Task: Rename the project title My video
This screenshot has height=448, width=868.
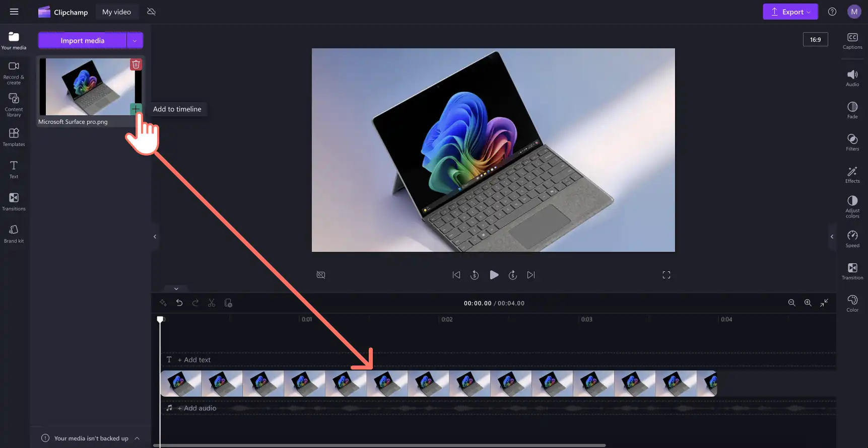Action: tap(116, 12)
